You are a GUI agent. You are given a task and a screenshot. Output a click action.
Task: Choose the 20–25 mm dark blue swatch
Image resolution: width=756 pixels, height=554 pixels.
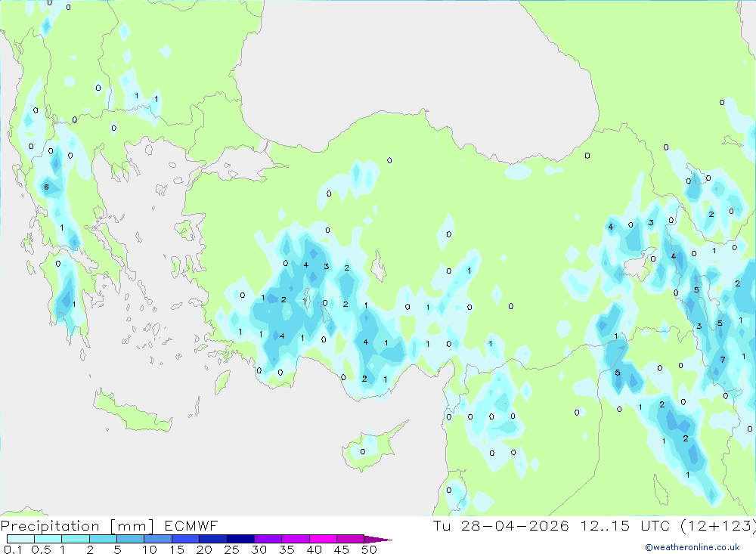point(212,539)
